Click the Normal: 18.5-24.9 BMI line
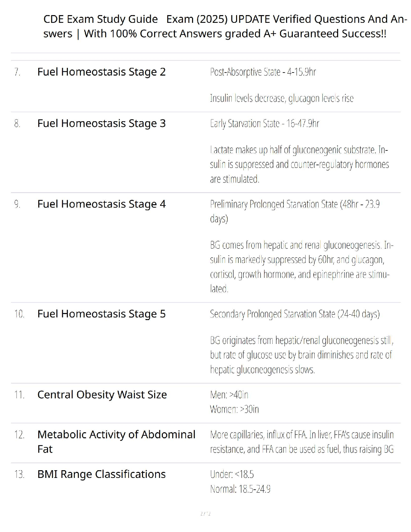 pos(240,489)
